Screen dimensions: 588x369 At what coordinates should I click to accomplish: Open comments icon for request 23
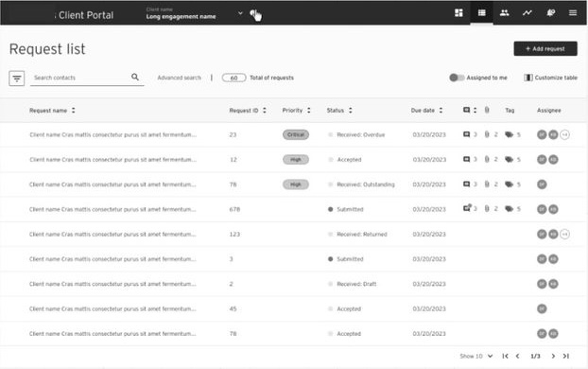click(x=466, y=134)
